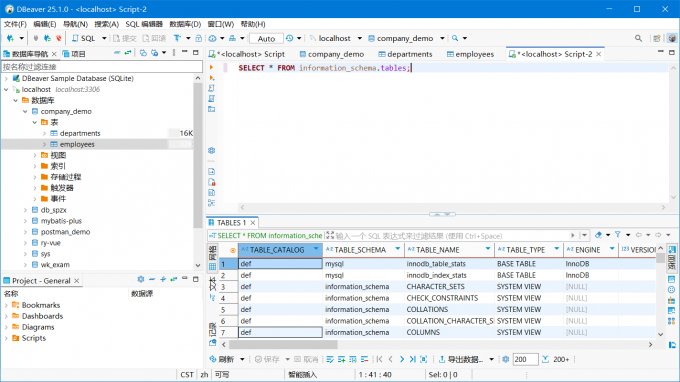Open the SQL button dropdown arrow

(104, 38)
